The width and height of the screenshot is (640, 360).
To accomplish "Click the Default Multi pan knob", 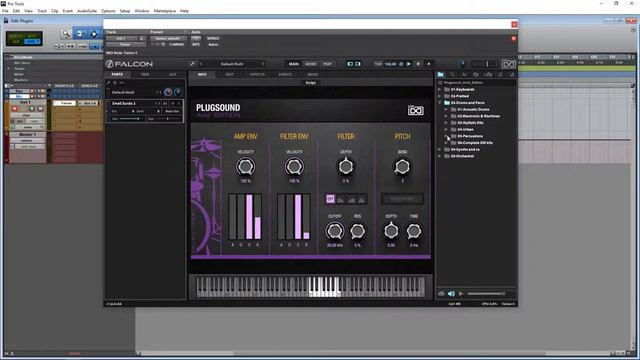I will 178,92.
